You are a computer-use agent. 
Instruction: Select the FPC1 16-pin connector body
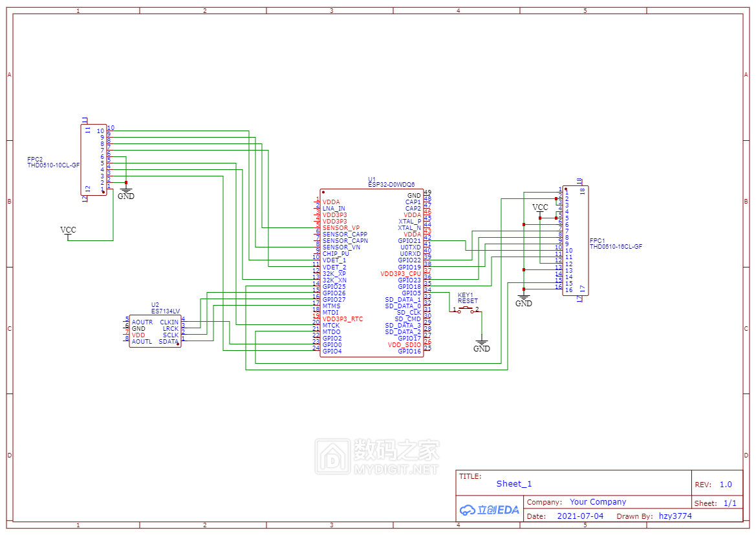click(575, 241)
